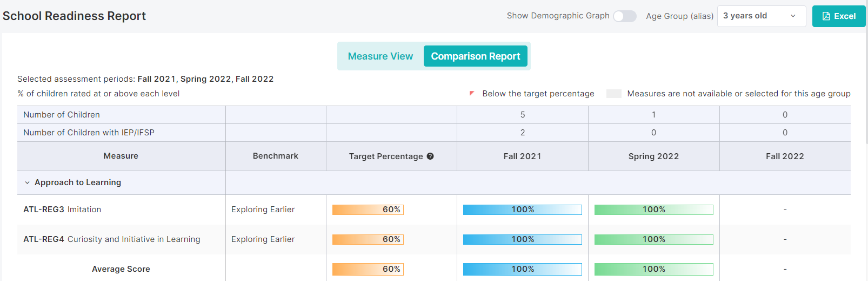Click the blue Fall 2021 bar for ATL-REG3
The width and height of the screenshot is (868, 281).
pos(522,210)
